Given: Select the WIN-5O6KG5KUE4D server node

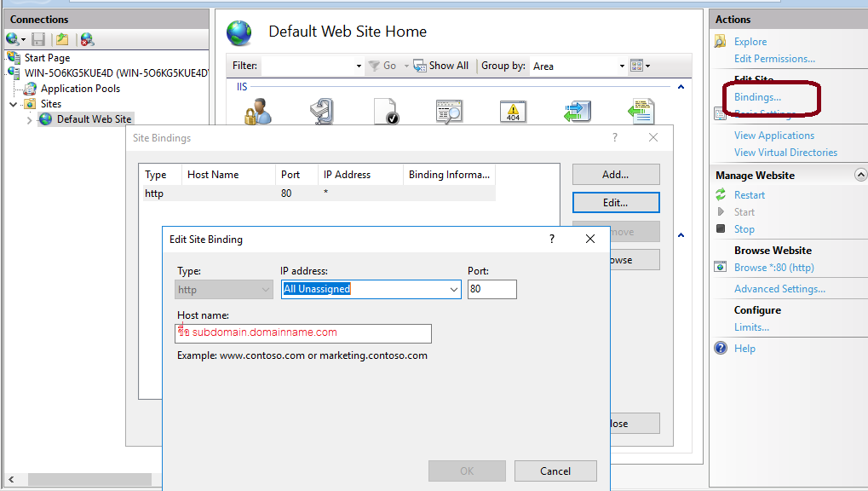Looking at the screenshot, I should click(x=116, y=73).
